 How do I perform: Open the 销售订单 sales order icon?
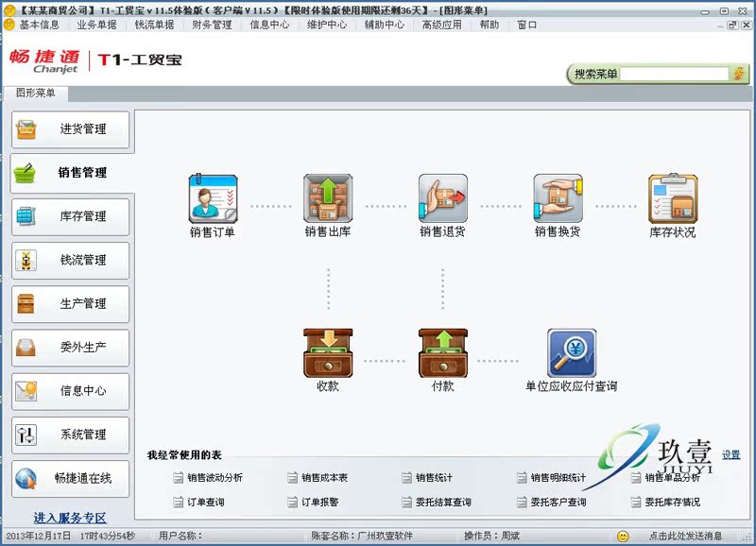click(x=213, y=199)
